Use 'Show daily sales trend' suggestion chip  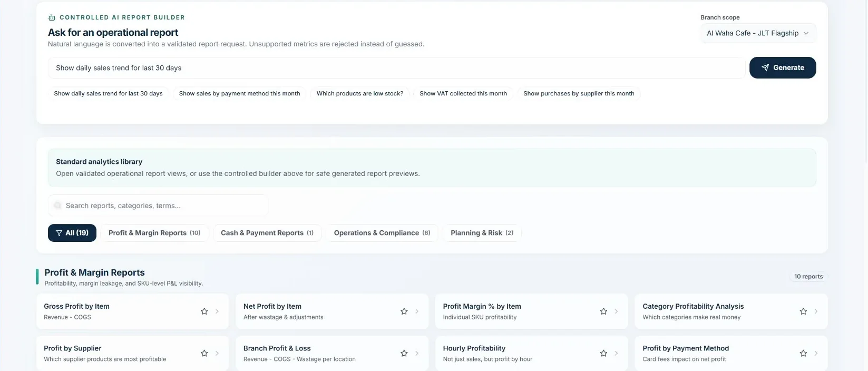pos(108,94)
